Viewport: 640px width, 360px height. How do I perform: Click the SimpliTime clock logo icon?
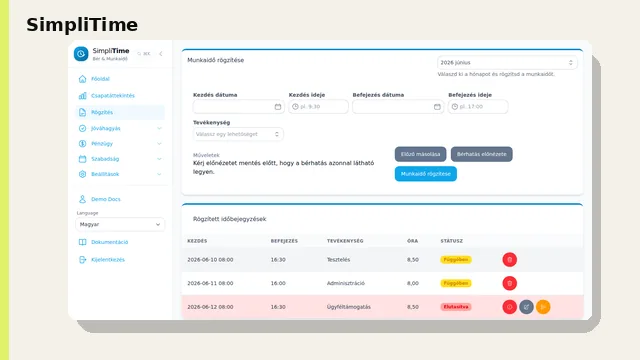click(x=81, y=53)
